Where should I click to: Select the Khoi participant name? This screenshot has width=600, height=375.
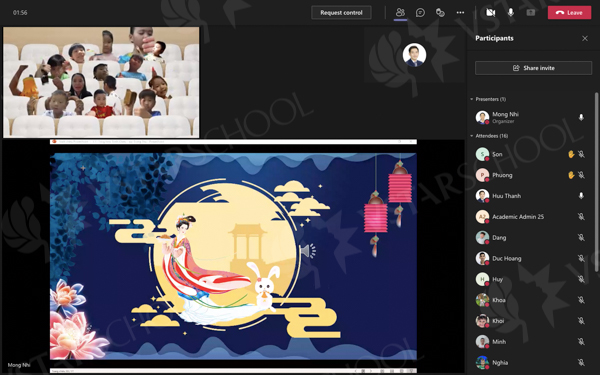498,321
